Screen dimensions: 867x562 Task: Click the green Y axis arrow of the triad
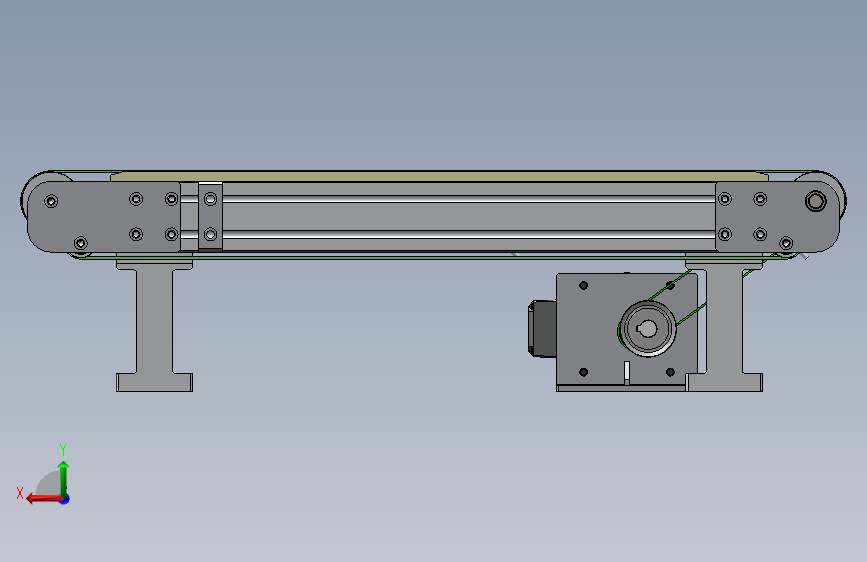[63, 478]
